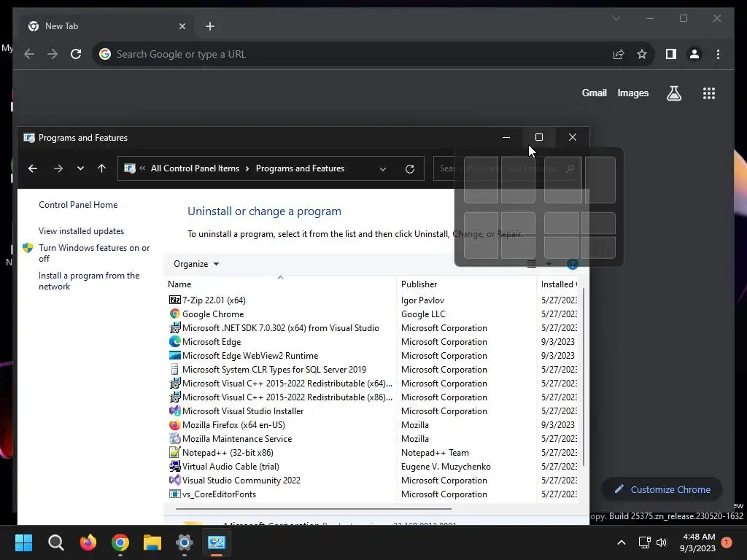Reload the Chrome page

point(76,54)
